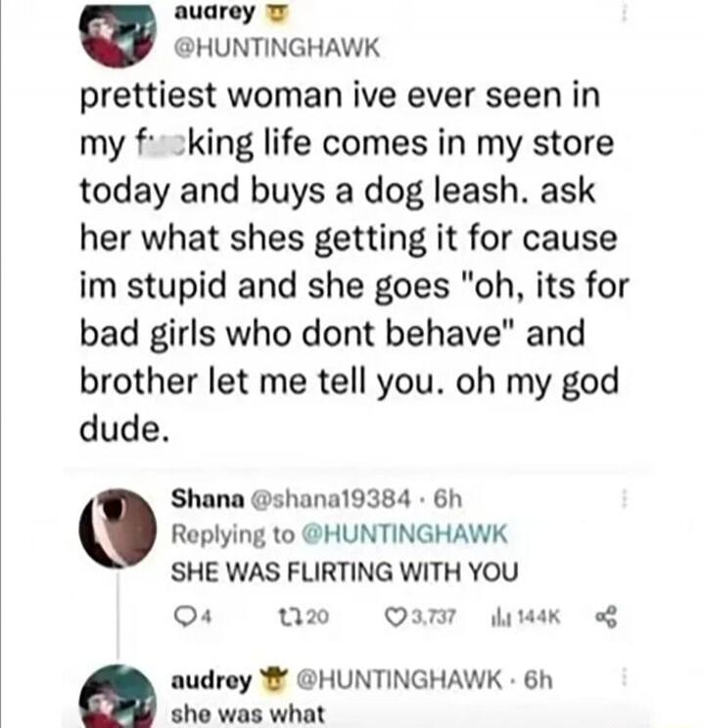Open the "she was what" reply tweet
This screenshot has height=728, width=703.
(248, 714)
